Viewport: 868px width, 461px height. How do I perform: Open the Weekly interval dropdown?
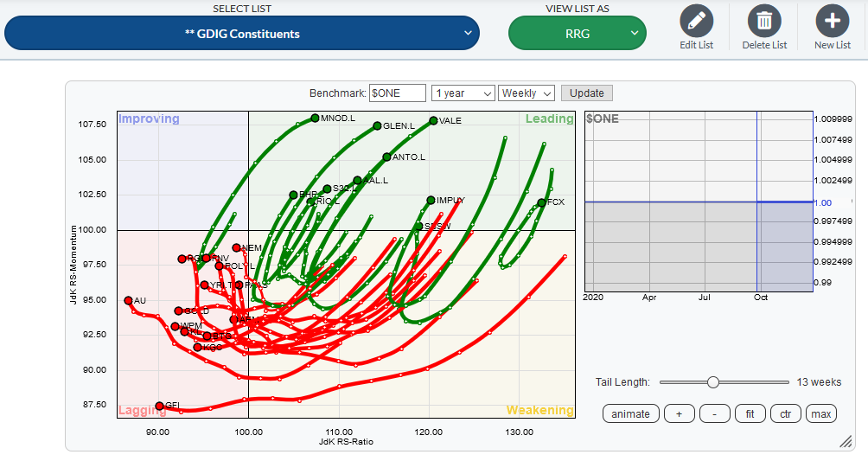(527, 93)
